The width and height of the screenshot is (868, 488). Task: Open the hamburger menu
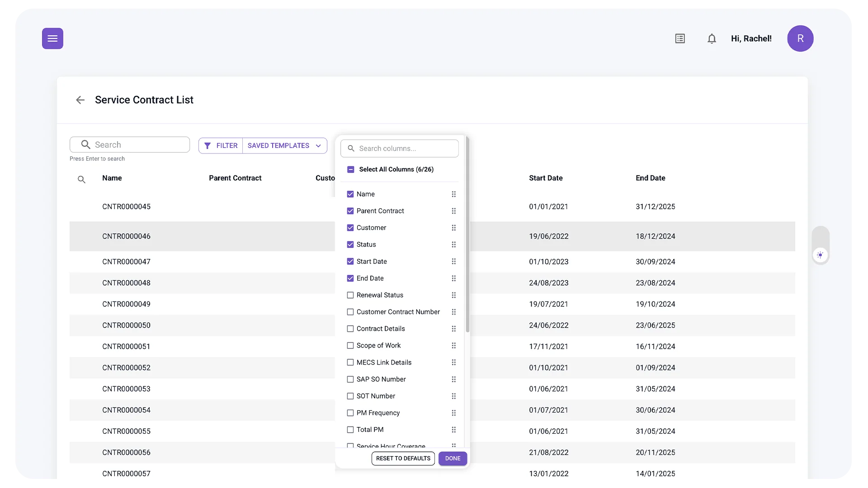click(52, 38)
